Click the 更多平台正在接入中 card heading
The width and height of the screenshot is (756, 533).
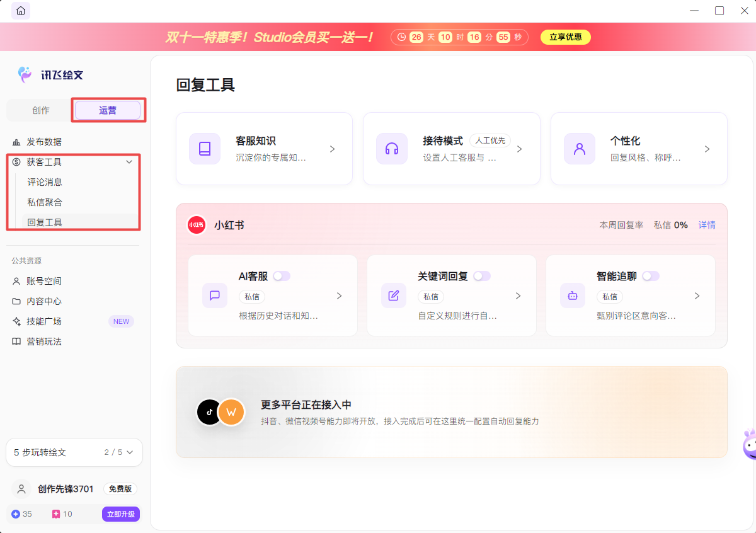click(306, 404)
